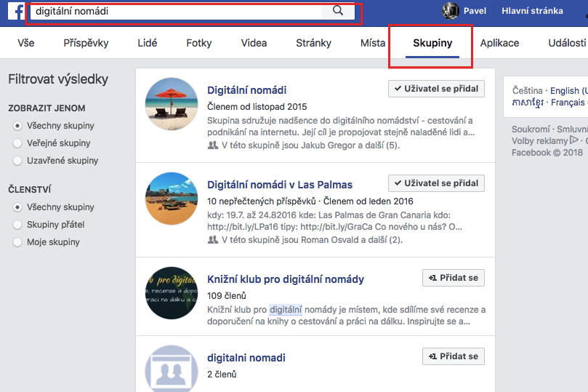
Task: Click Přidat se for Knižní klub
Action: click(x=454, y=278)
